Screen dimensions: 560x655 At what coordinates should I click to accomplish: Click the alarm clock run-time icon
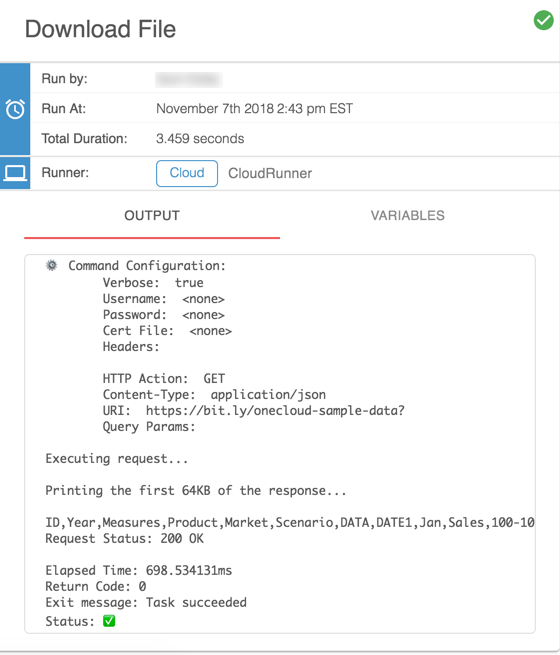point(15,109)
